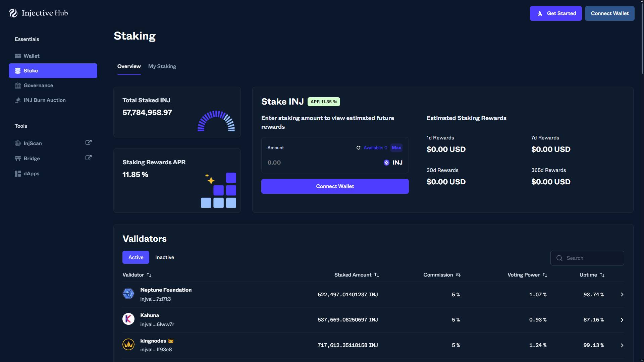Click the Injective Hub logo
Screen dimensions: 644x362
38,13
